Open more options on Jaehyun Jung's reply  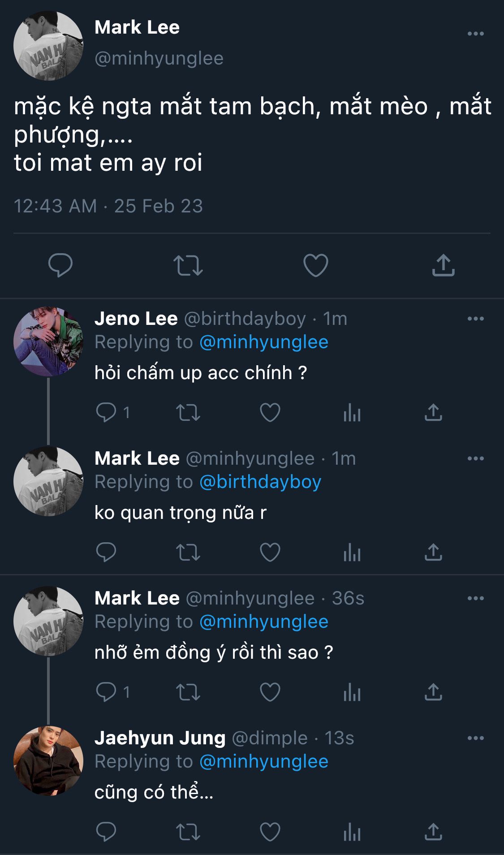pos(475,738)
